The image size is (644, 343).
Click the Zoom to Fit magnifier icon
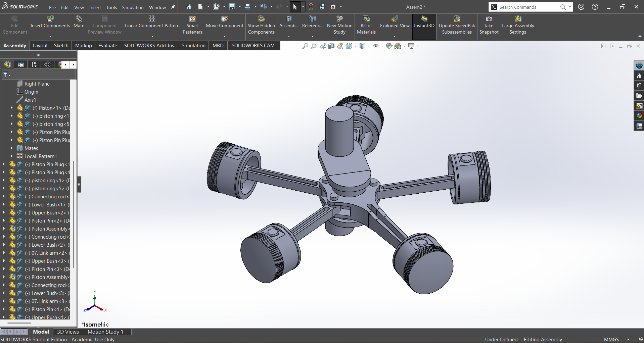[x=305, y=46]
